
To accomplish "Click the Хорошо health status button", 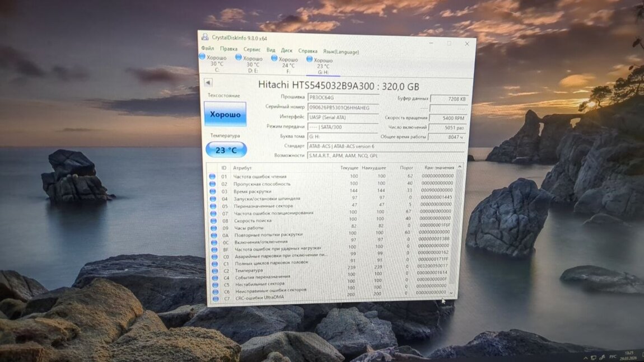I will coord(225,115).
